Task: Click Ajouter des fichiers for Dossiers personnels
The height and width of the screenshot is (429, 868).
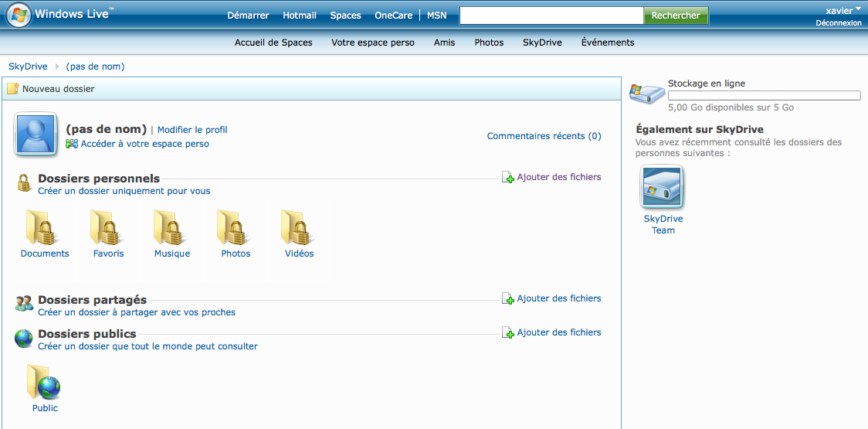Action: click(x=559, y=177)
